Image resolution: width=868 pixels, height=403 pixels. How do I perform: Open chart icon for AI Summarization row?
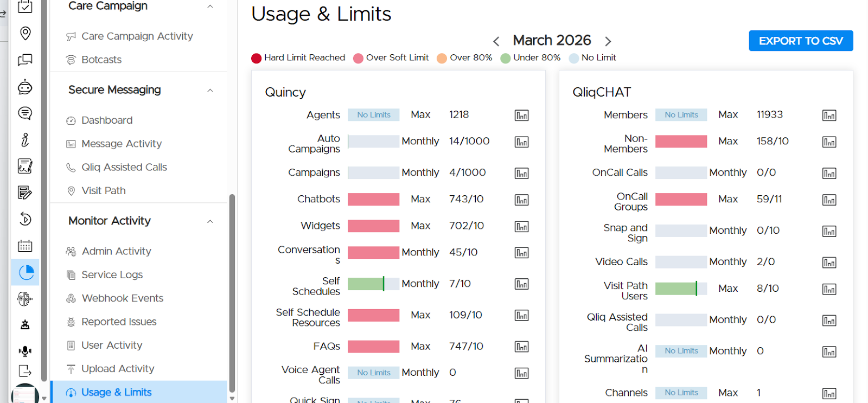829,352
